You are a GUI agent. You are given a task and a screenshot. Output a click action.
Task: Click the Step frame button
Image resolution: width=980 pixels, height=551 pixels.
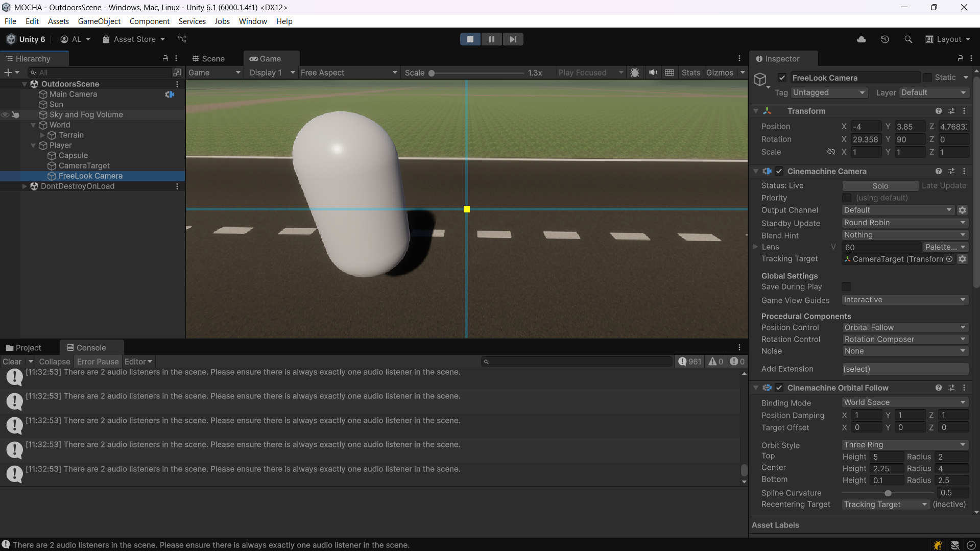[x=513, y=39]
